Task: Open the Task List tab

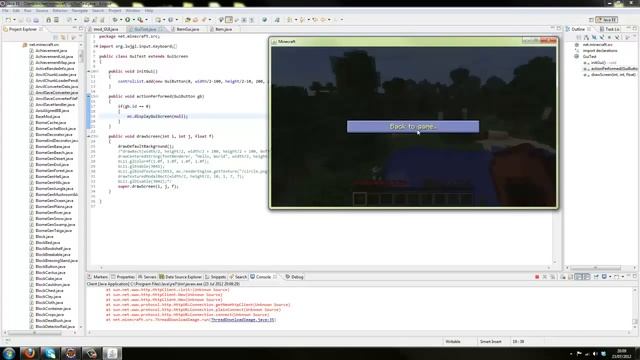Action: [x=610, y=29]
